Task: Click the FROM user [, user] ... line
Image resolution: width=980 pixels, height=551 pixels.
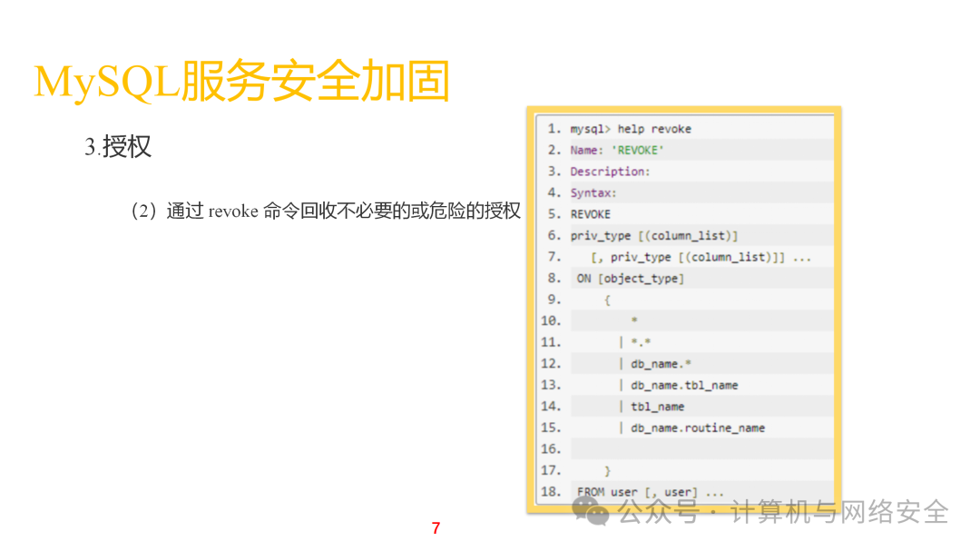Action: (650, 492)
